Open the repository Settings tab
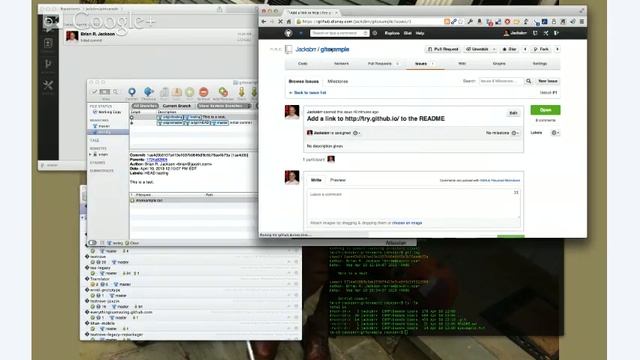 coord(540,64)
